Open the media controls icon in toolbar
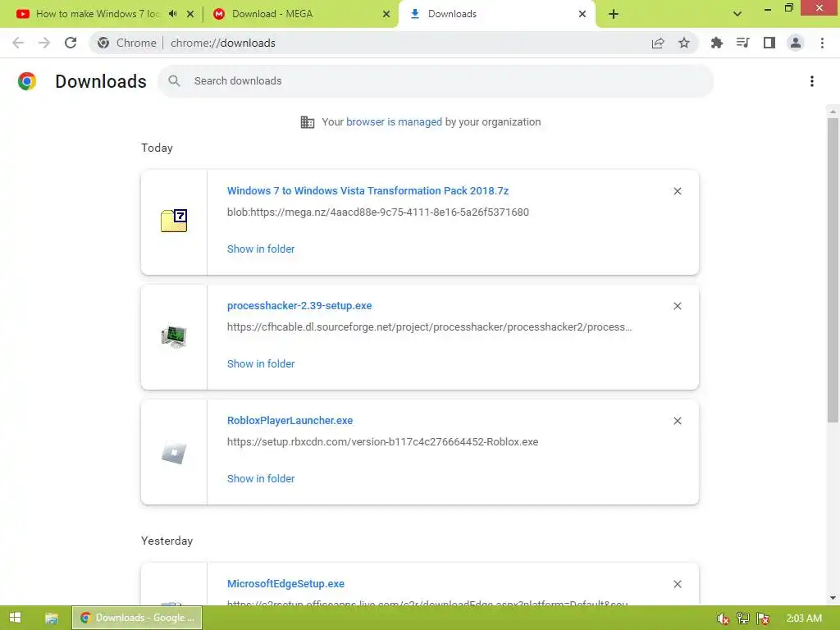Viewport: 840px width, 630px height. [742, 43]
